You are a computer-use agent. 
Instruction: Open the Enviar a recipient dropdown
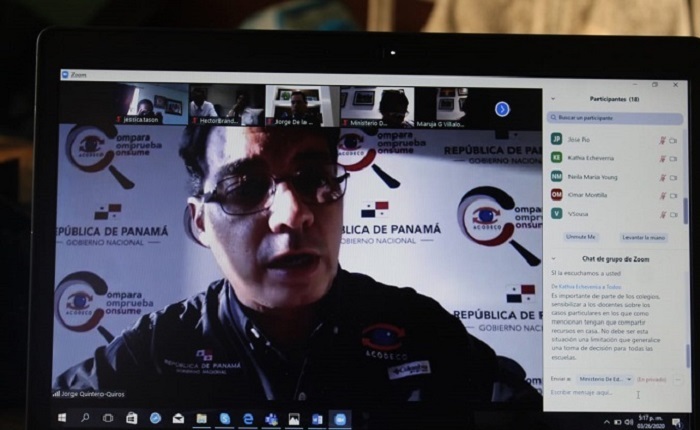(605, 379)
